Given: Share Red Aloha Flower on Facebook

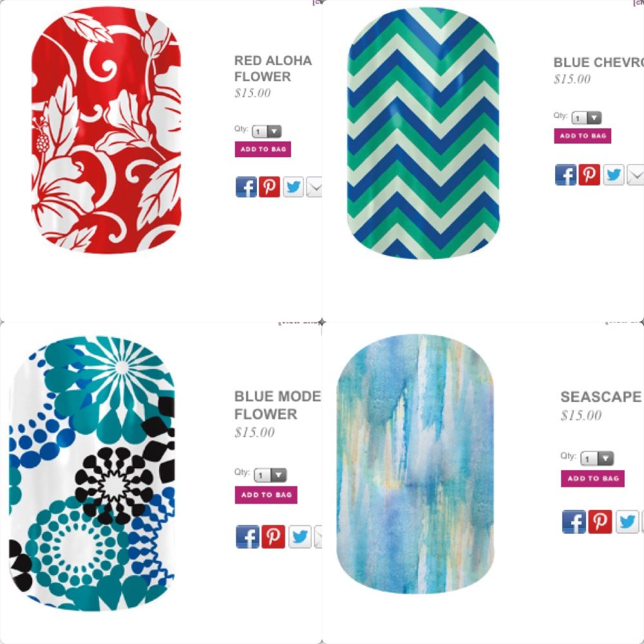Looking at the screenshot, I should (x=247, y=187).
